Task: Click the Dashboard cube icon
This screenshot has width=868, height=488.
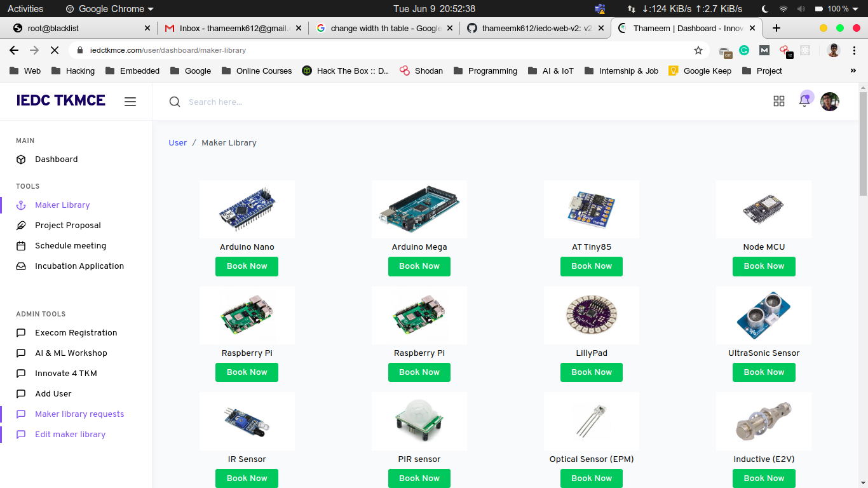Action: pos(21,159)
